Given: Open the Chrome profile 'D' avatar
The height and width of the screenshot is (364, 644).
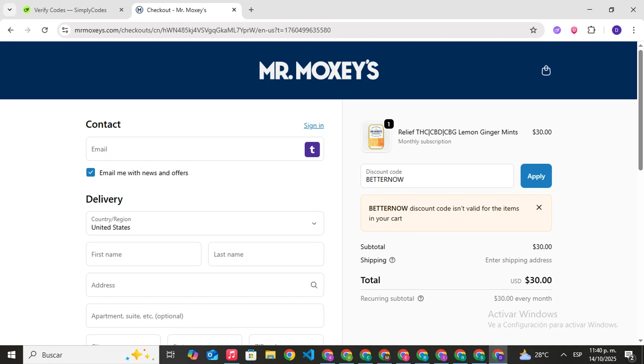Looking at the screenshot, I should point(617,30).
